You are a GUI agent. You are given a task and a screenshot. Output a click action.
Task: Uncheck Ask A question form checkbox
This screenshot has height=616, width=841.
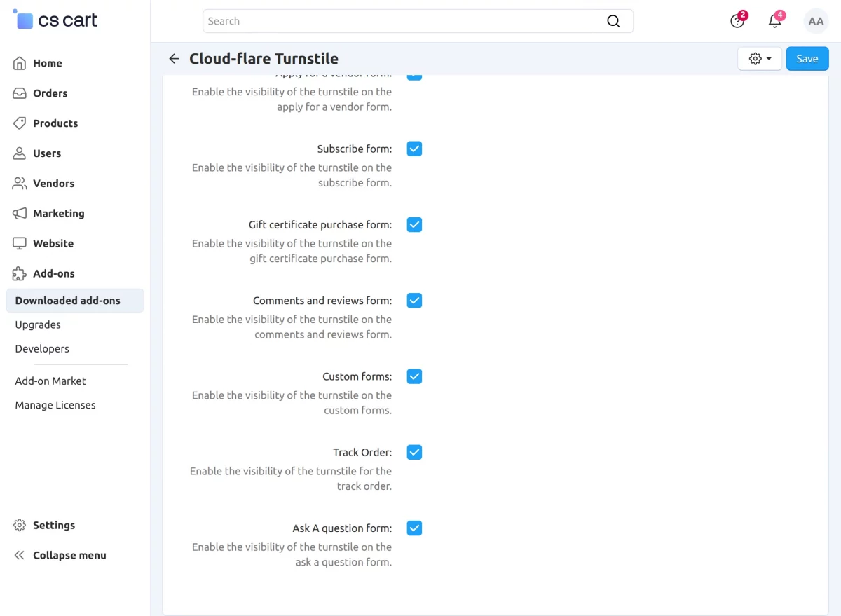click(414, 528)
